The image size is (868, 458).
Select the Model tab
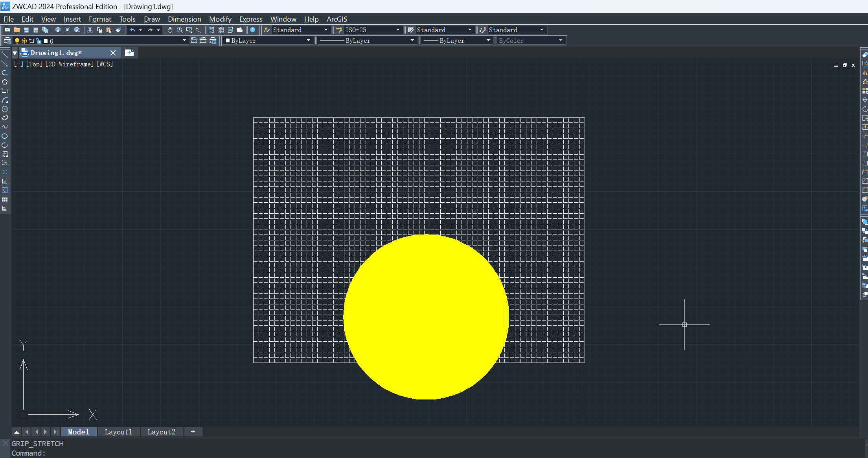click(79, 432)
